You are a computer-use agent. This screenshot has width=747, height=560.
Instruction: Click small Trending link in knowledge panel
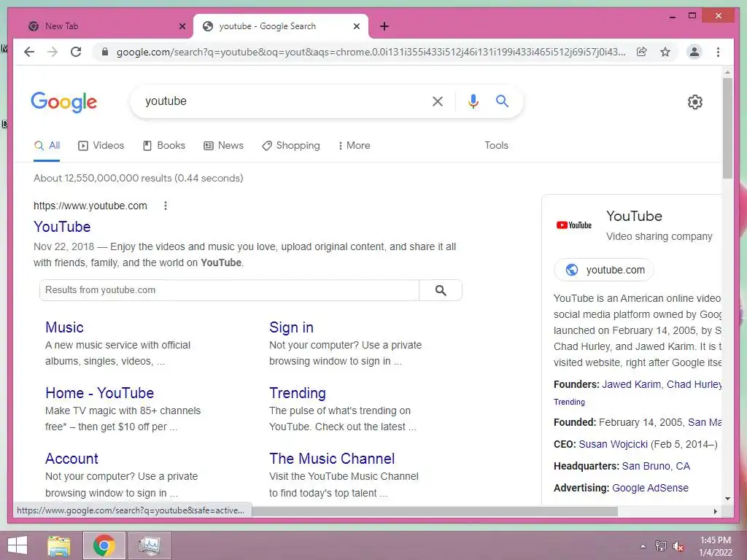tap(569, 402)
